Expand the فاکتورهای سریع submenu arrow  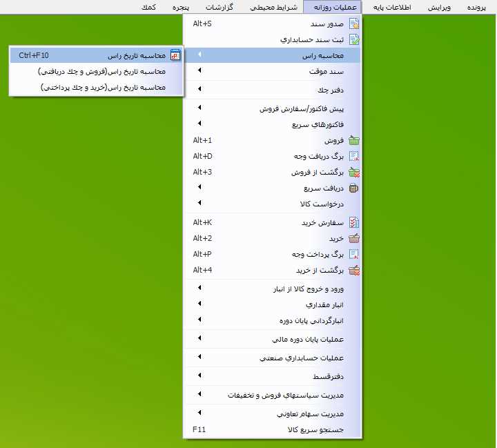point(199,124)
